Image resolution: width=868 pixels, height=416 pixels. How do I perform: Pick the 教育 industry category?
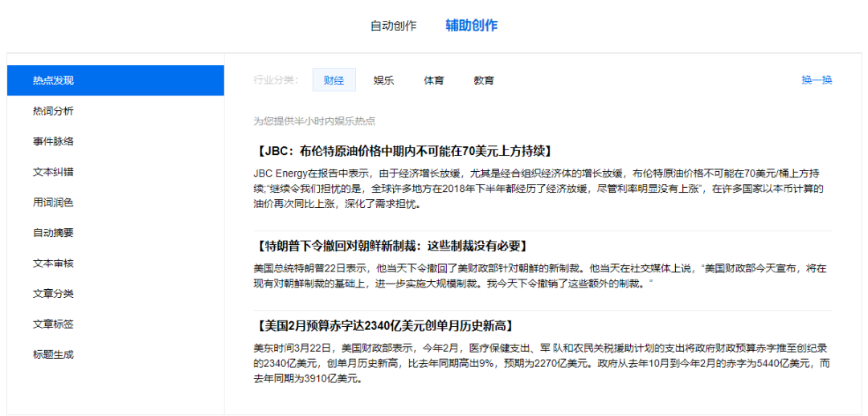pyautogui.click(x=483, y=80)
